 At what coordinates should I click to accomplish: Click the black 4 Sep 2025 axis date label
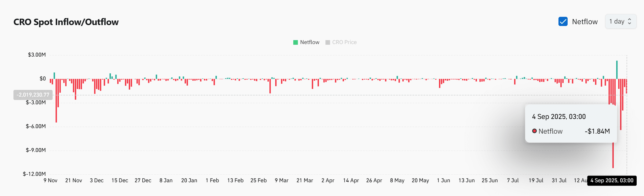(612, 181)
